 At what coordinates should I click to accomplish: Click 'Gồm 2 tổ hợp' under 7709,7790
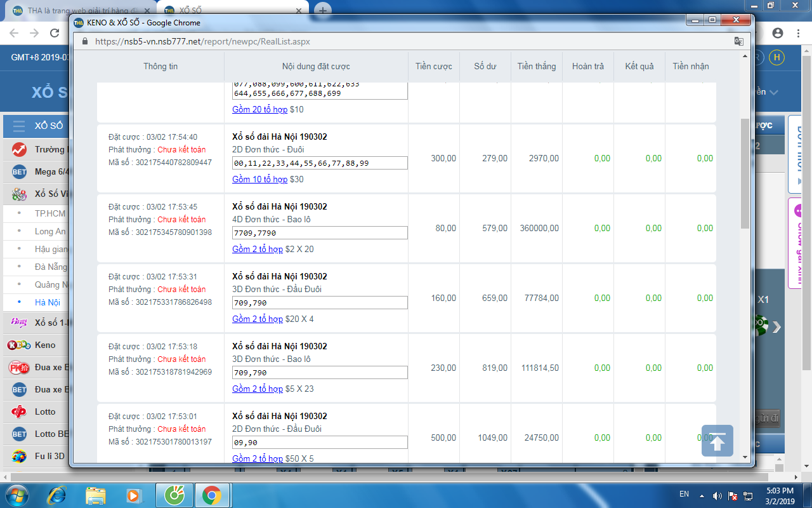(257, 249)
